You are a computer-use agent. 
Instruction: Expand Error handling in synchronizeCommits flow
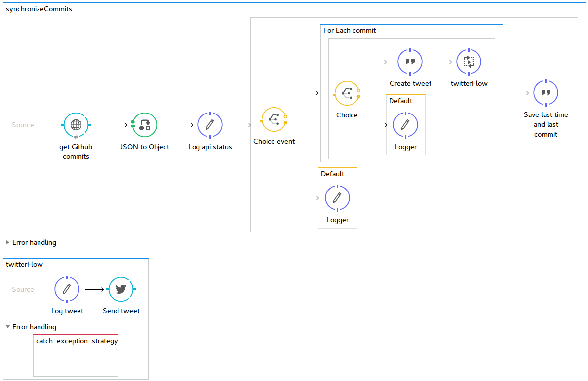[8, 243]
